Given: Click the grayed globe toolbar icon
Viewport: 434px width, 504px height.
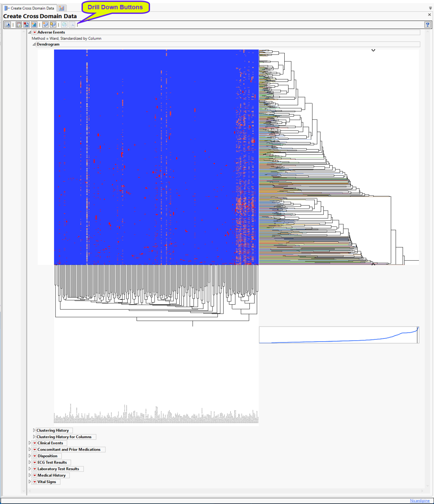Looking at the screenshot, I should [65, 25].
